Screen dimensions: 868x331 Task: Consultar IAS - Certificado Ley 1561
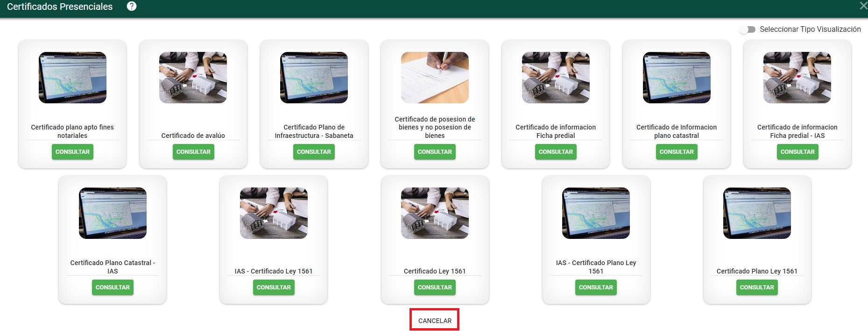coord(274,287)
